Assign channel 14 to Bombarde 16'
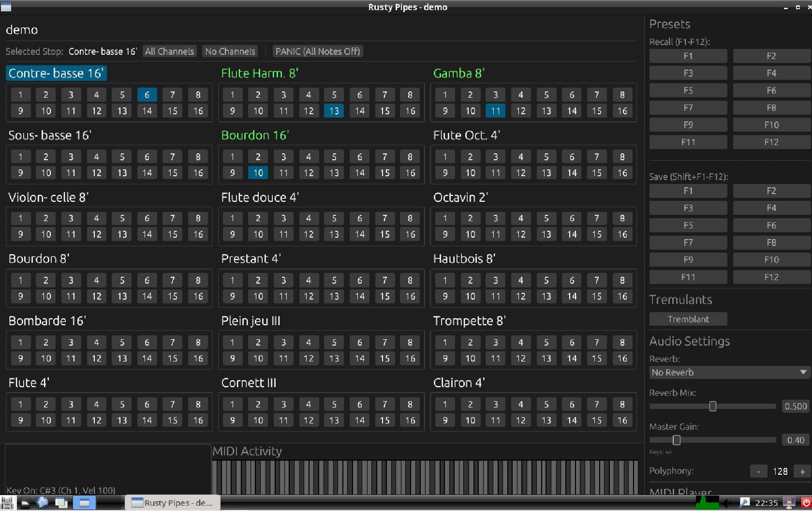Screen dimensions: 812x511 tap(147, 359)
